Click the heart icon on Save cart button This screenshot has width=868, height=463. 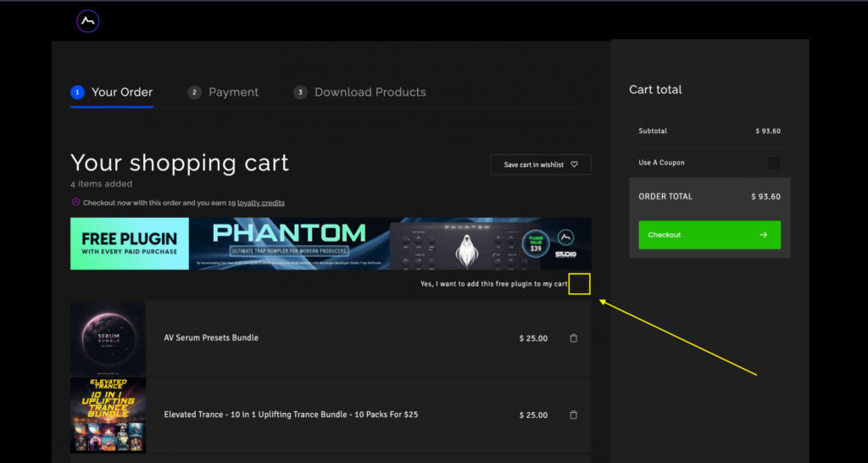[574, 165]
